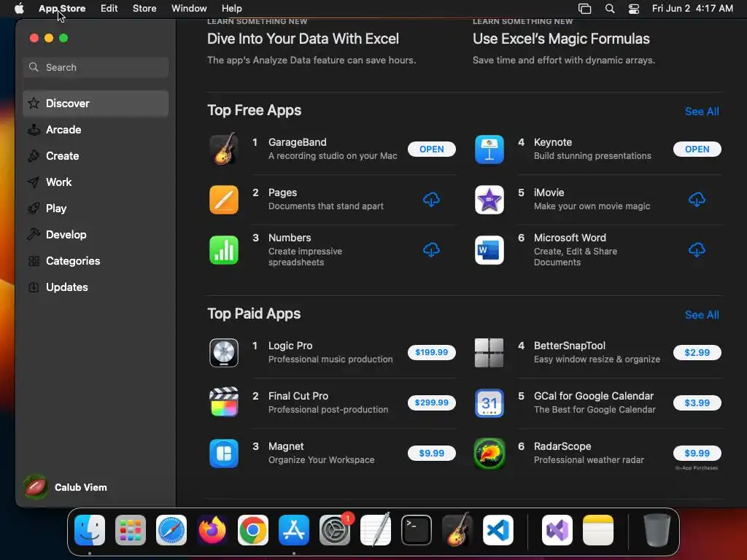
Task: Click the Numbers app icon
Action: 223,250
